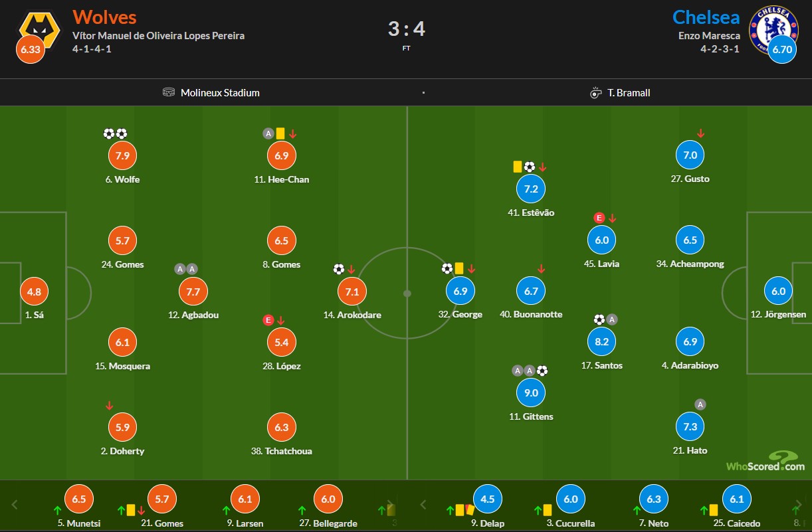Image resolution: width=812 pixels, height=532 pixels.
Task: Click the Molineux Stadium icon
Action: (169, 92)
